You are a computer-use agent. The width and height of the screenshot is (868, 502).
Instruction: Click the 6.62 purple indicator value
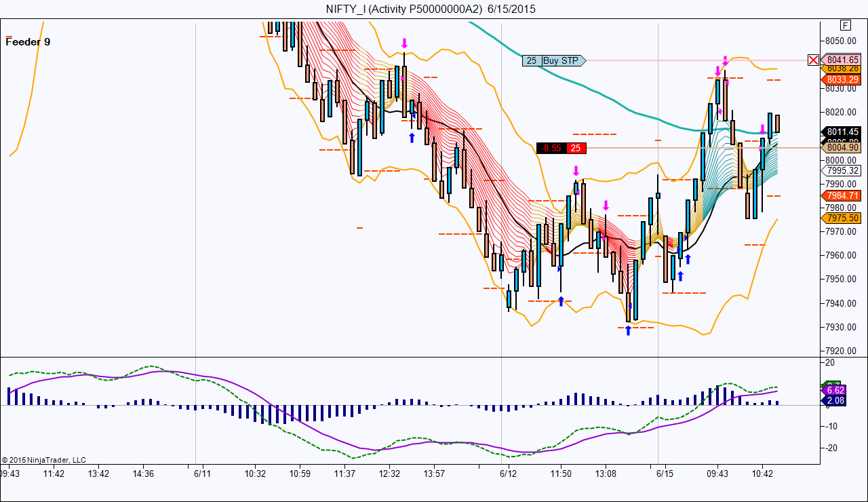pyautogui.click(x=833, y=390)
